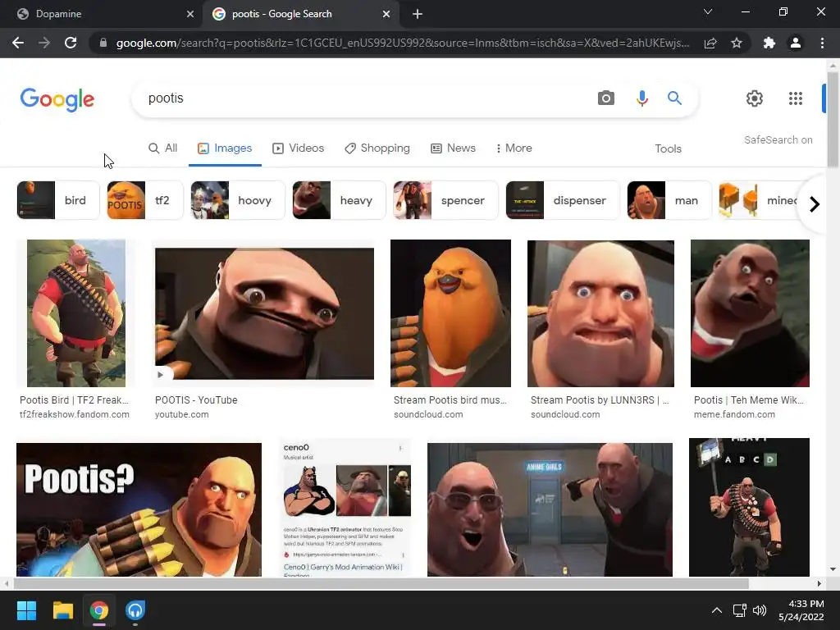Click the Chrome taskbar icon

(x=98, y=610)
